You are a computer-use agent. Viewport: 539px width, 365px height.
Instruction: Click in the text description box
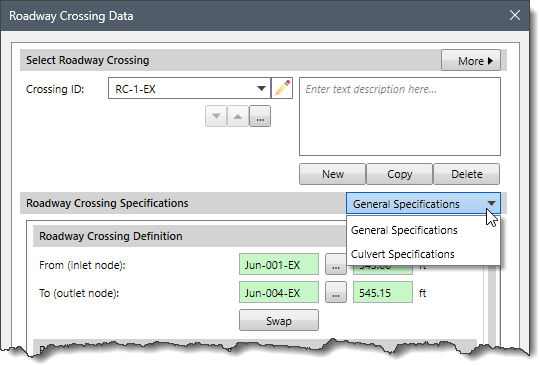[400, 117]
